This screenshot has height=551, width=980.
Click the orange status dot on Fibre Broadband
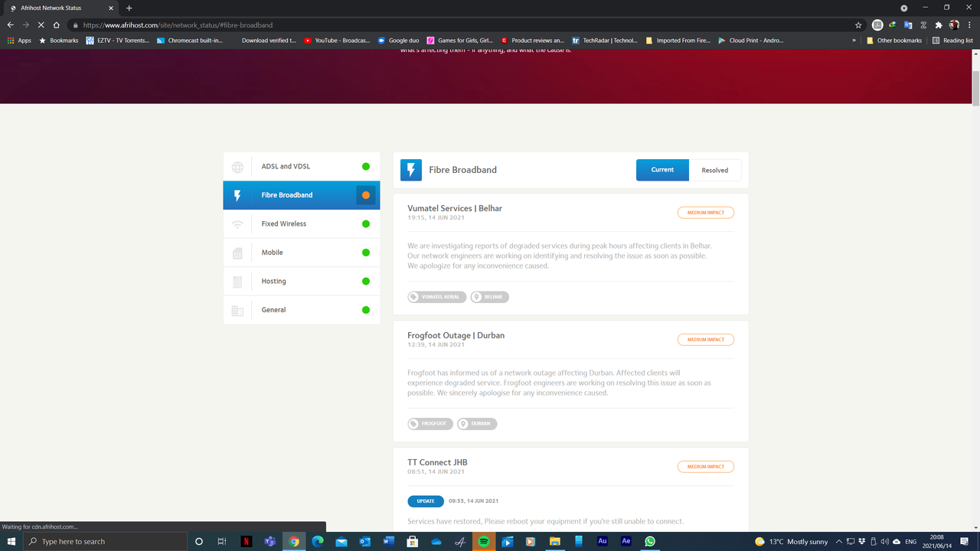[366, 195]
